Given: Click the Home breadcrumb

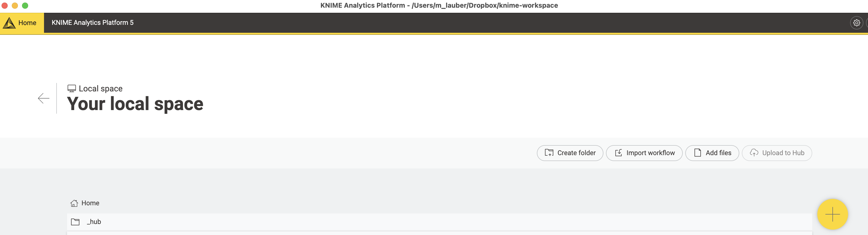Looking at the screenshot, I should pyautogui.click(x=85, y=203).
